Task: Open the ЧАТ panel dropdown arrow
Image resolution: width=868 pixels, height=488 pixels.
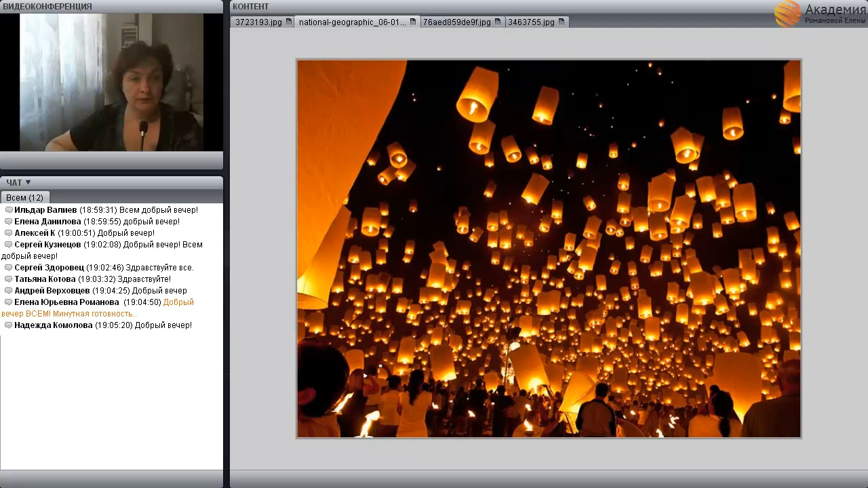Action: coord(28,182)
